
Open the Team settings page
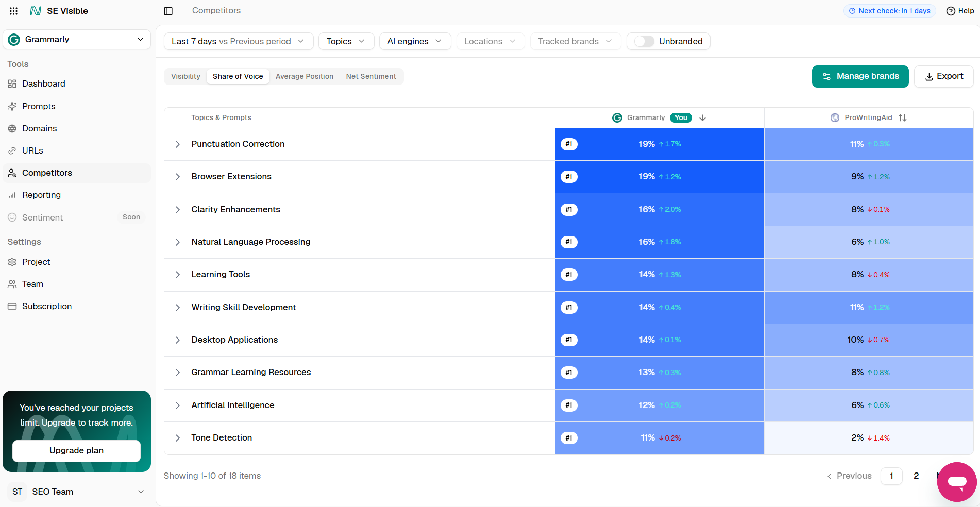pyautogui.click(x=77, y=284)
